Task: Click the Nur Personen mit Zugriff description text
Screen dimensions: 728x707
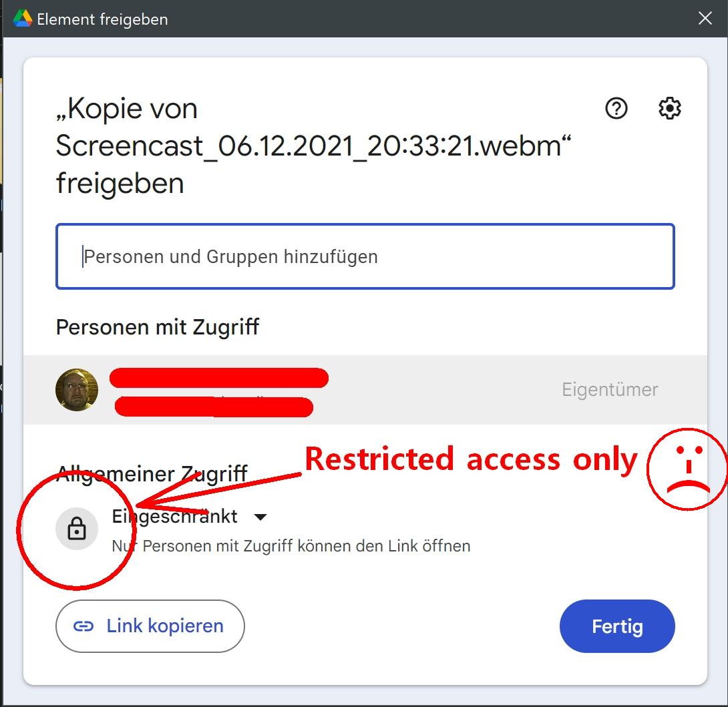Action: [x=291, y=546]
